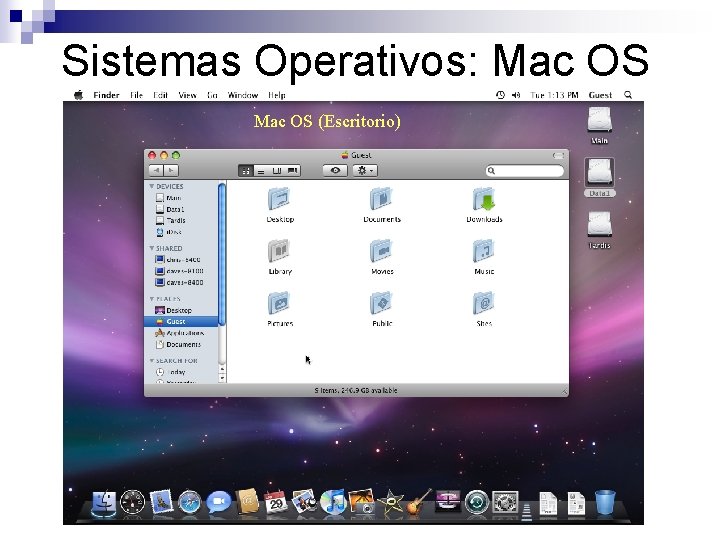The width and height of the screenshot is (720, 540).
Task: Switch Finder to icon view
Action: 246,171
